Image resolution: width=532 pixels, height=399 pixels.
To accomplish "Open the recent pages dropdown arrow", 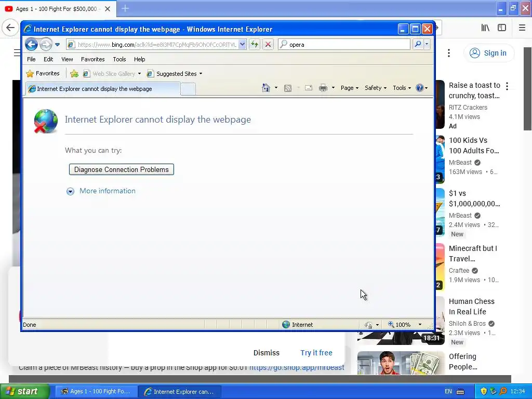I will pos(57,45).
